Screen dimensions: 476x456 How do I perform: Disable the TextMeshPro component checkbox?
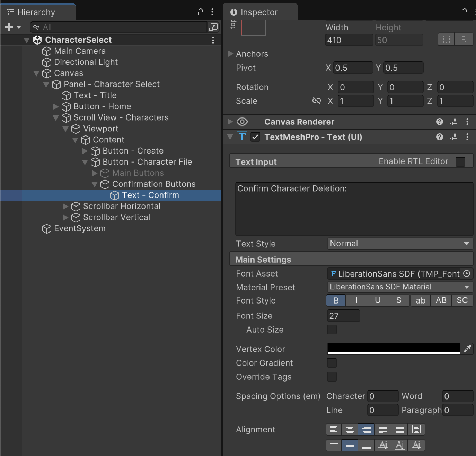tap(255, 137)
